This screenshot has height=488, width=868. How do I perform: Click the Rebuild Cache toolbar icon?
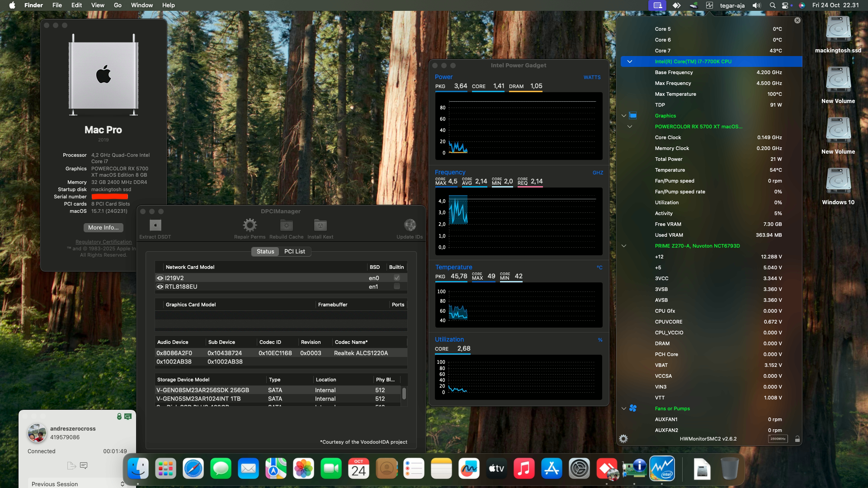[x=286, y=225]
